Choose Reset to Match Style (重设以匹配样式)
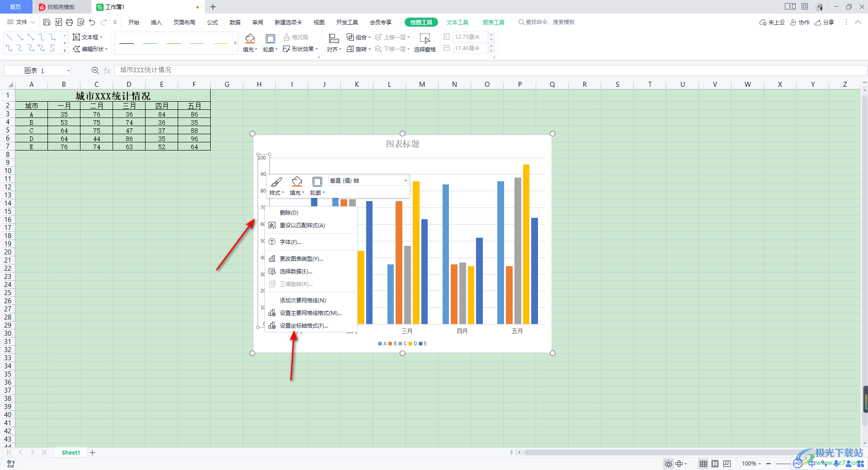This screenshot has width=868, height=470. [311, 225]
